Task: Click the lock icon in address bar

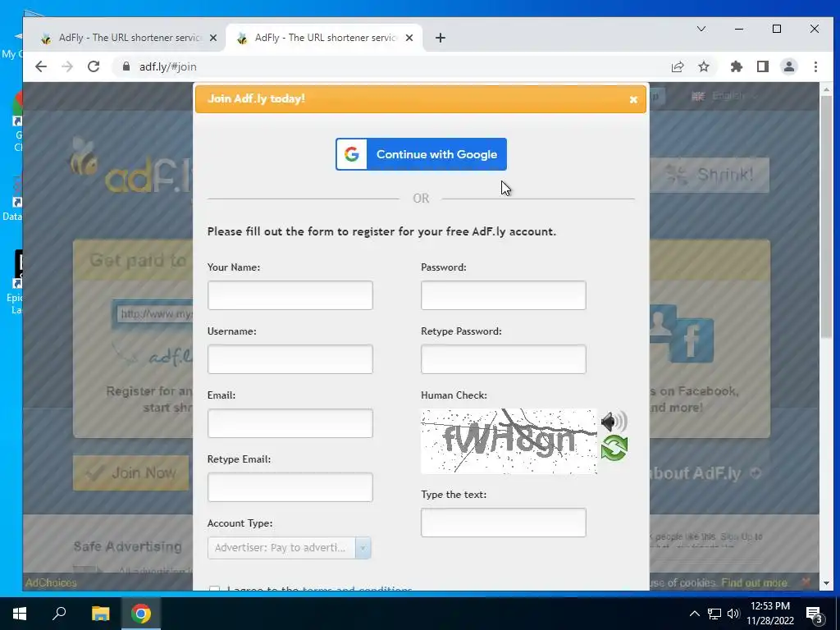Action: (126, 66)
